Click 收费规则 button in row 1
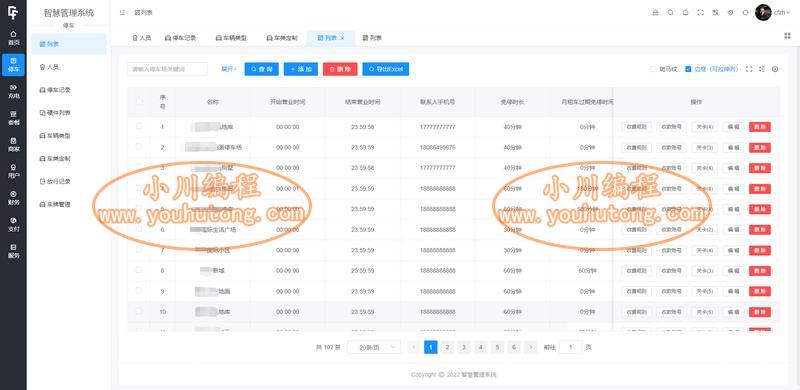This screenshot has height=390, width=800. [x=636, y=127]
